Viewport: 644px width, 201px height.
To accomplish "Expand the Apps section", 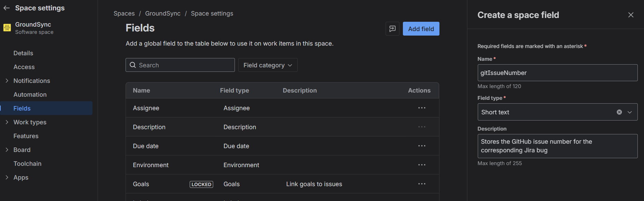I will coord(7,177).
